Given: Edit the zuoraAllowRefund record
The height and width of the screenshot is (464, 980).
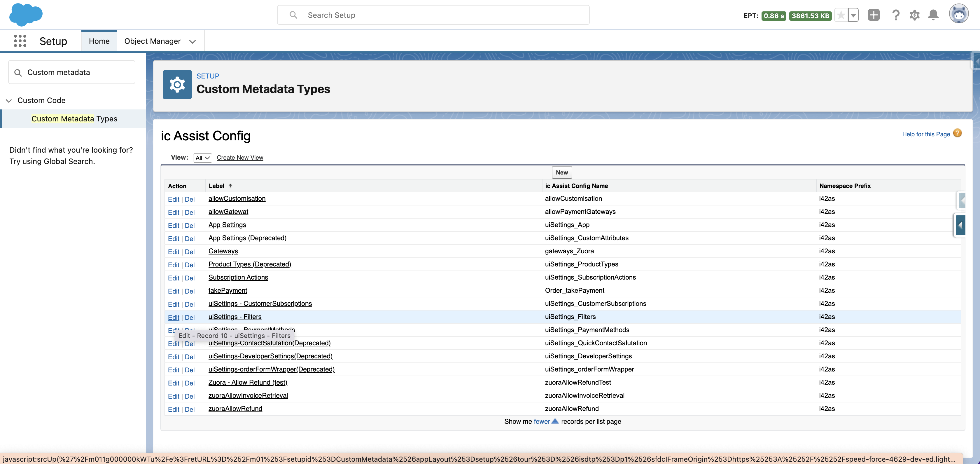Looking at the screenshot, I should (x=174, y=409).
